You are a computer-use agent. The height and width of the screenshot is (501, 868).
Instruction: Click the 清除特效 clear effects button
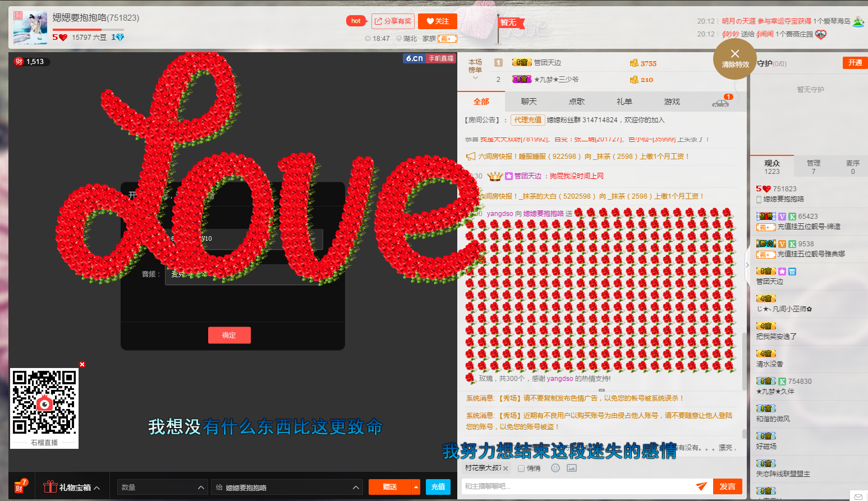click(x=735, y=58)
